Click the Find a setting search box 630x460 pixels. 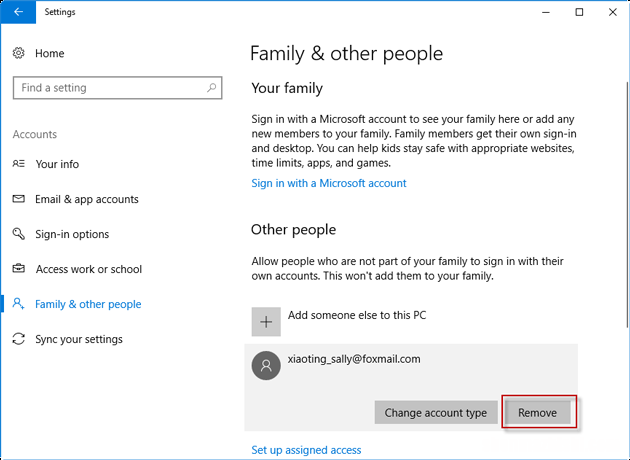[x=110, y=88]
